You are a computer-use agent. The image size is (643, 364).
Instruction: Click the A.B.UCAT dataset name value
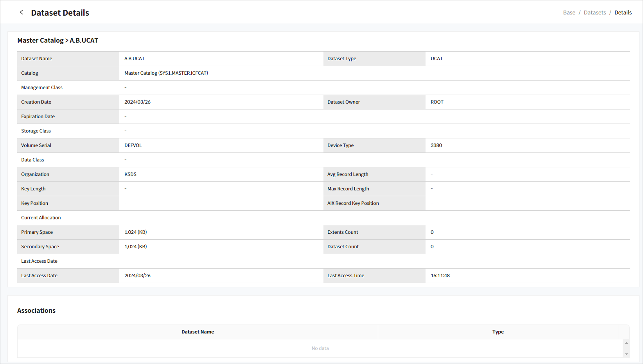coord(134,58)
